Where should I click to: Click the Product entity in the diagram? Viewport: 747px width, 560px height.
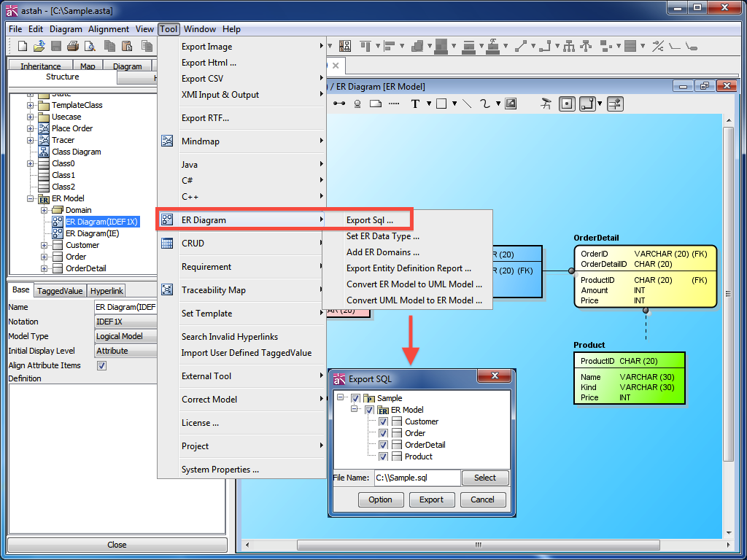(630, 378)
